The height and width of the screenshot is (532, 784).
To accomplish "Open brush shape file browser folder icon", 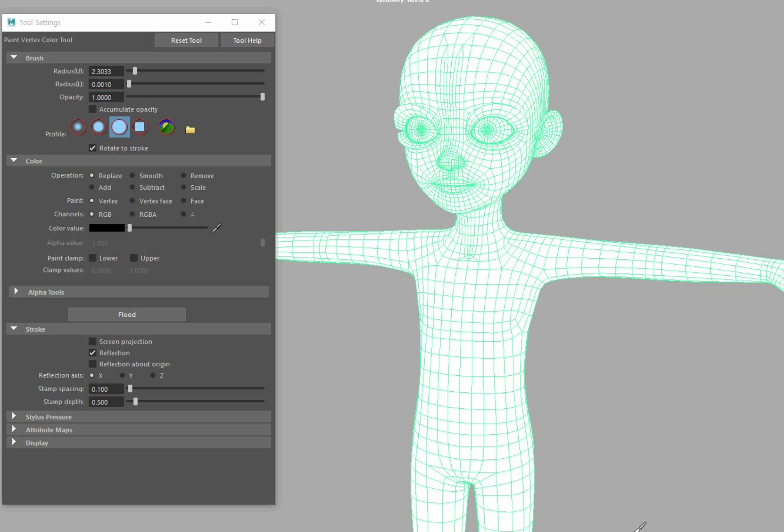I will (x=190, y=130).
